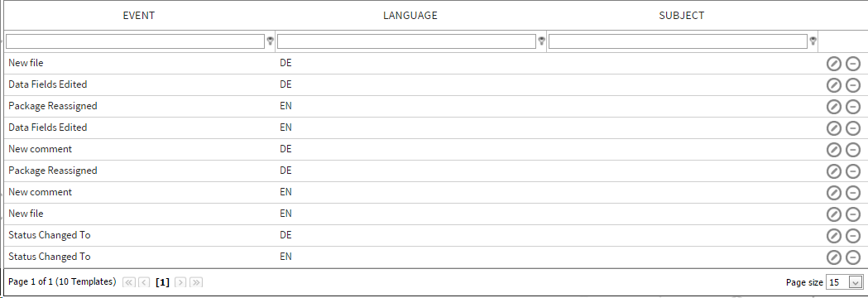Edit the Package Reassigned EN template

(x=833, y=107)
